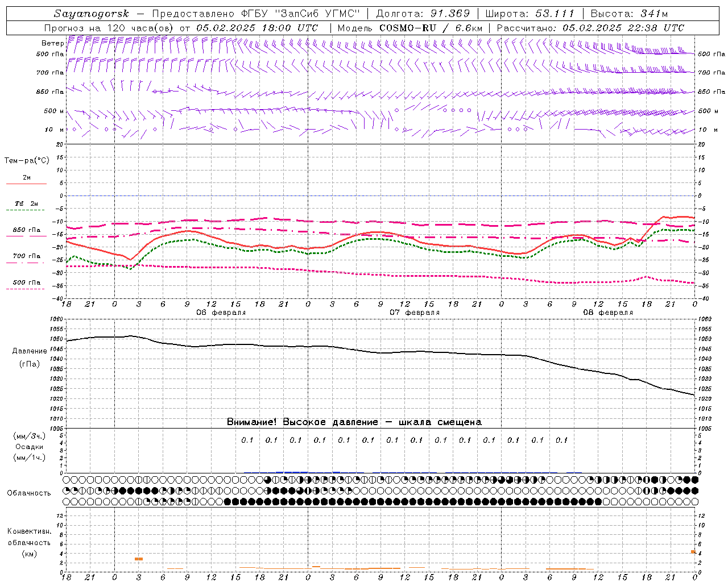728x582 pixels.
Task: Click the 'Конвективн.' convective cloud label
Action: click(x=29, y=531)
